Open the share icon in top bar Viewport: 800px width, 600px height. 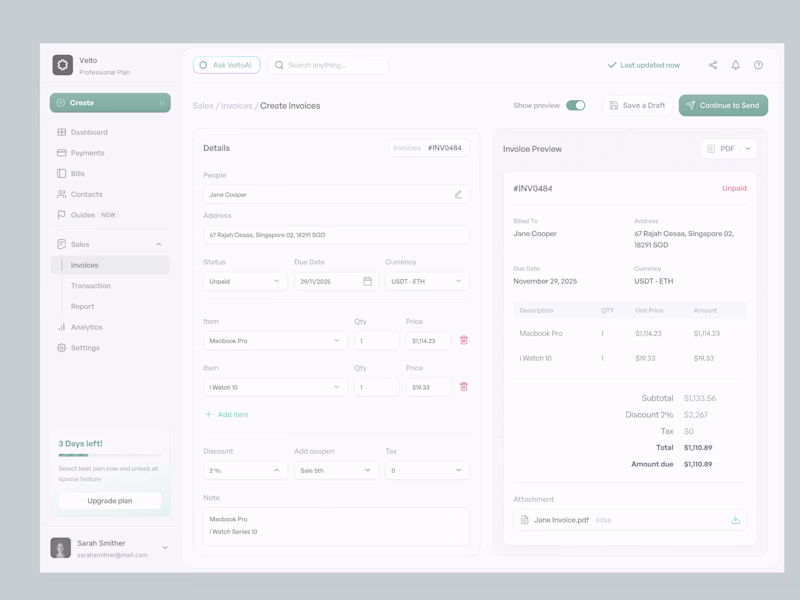pos(713,65)
